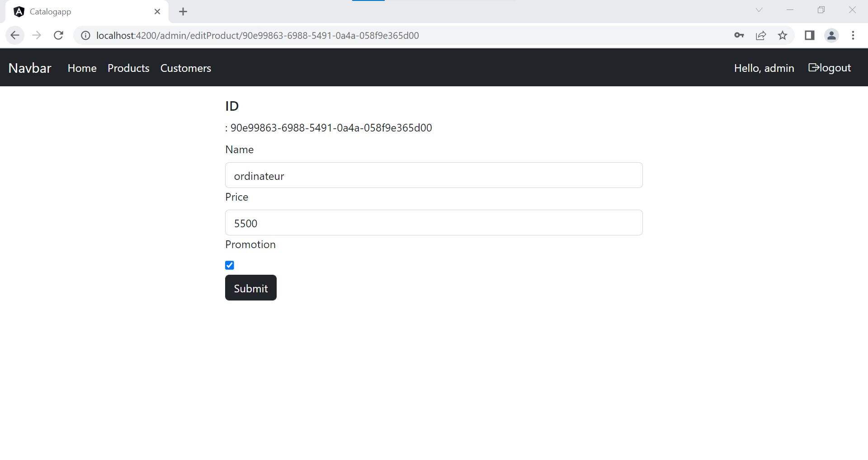Click the Hello, admin text

pyautogui.click(x=764, y=68)
